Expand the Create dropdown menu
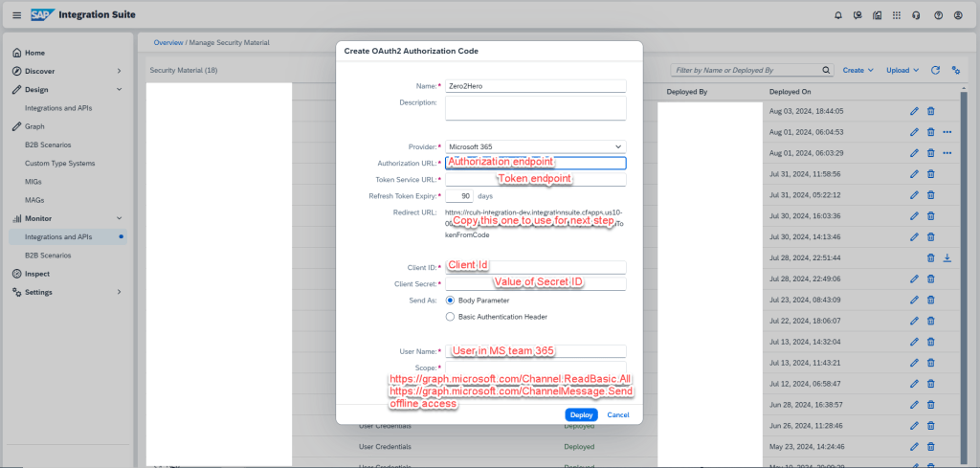This screenshot has width=980, height=468. tap(857, 70)
